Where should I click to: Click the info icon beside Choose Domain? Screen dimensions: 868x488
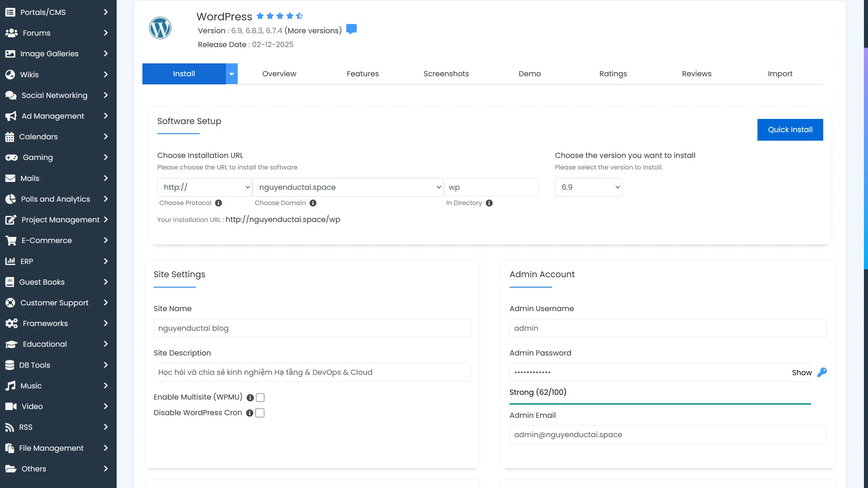click(313, 203)
